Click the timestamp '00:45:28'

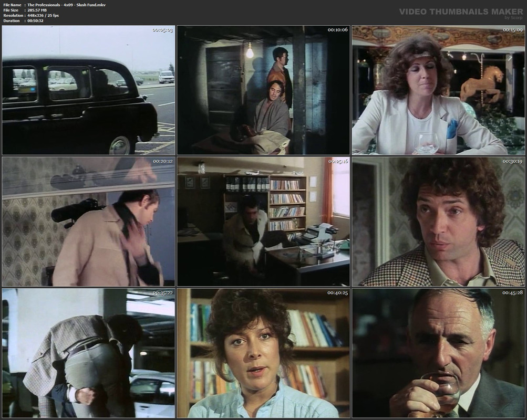(513, 293)
